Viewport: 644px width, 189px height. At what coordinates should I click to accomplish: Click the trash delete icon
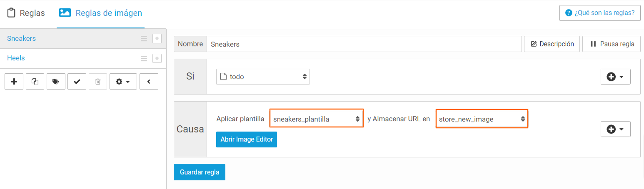(98, 82)
